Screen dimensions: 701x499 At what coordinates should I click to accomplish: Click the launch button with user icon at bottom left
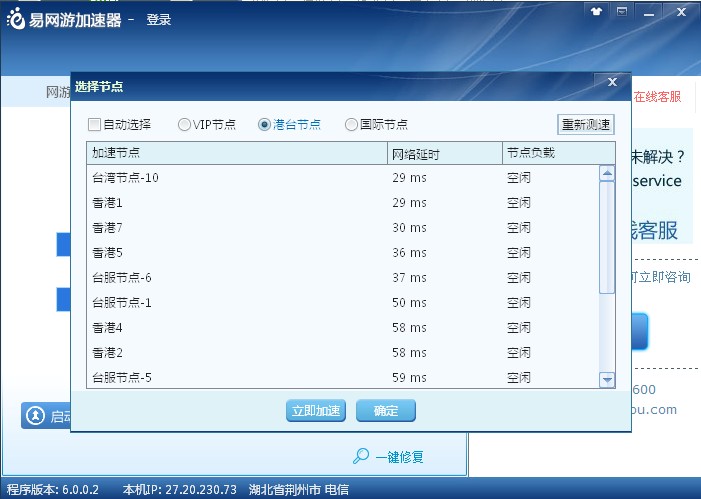coord(46,416)
